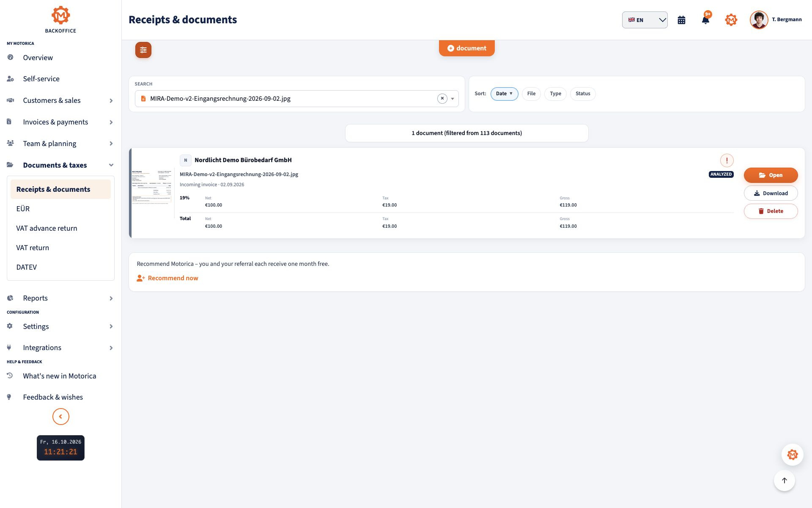
Task: Click the scroll-to-top arrow button
Action: coord(784,480)
